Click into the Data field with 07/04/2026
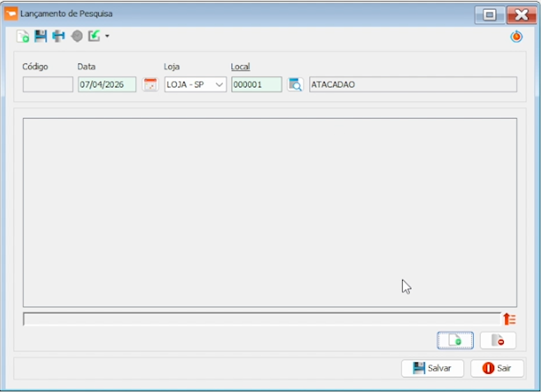541x392 pixels. pyautogui.click(x=107, y=84)
